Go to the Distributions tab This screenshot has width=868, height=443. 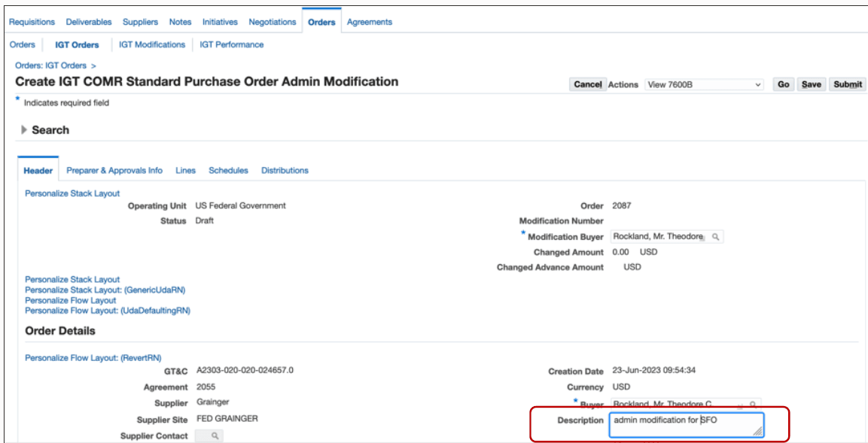click(x=285, y=170)
